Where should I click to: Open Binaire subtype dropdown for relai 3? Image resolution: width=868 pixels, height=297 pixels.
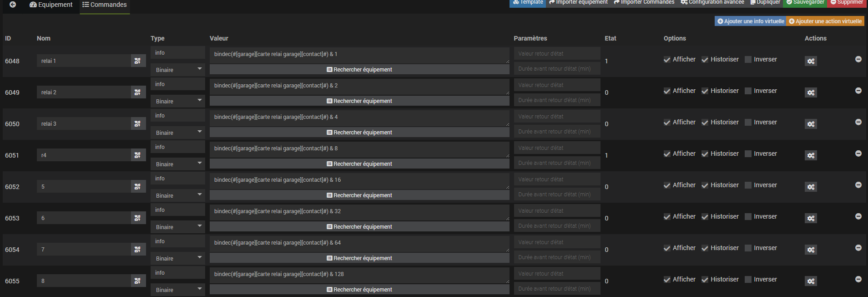click(178, 133)
